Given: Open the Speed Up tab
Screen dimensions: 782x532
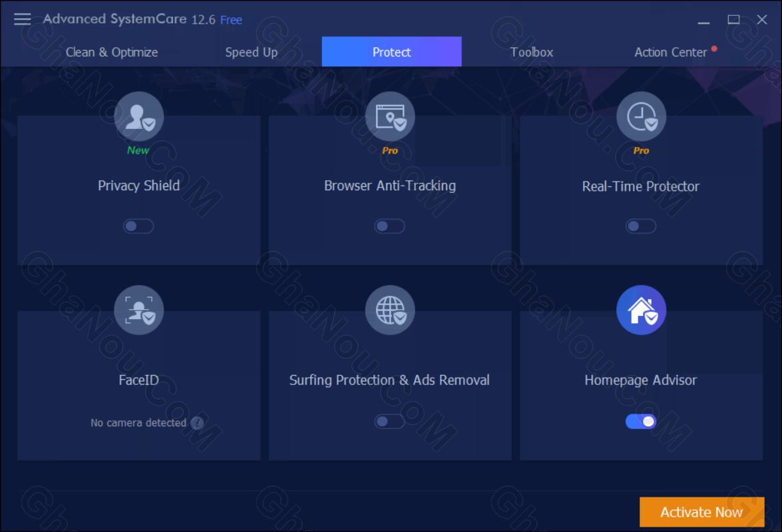Looking at the screenshot, I should click(x=252, y=53).
